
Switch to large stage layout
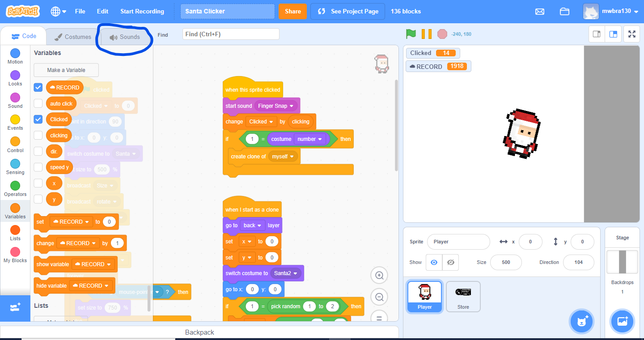click(x=613, y=34)
